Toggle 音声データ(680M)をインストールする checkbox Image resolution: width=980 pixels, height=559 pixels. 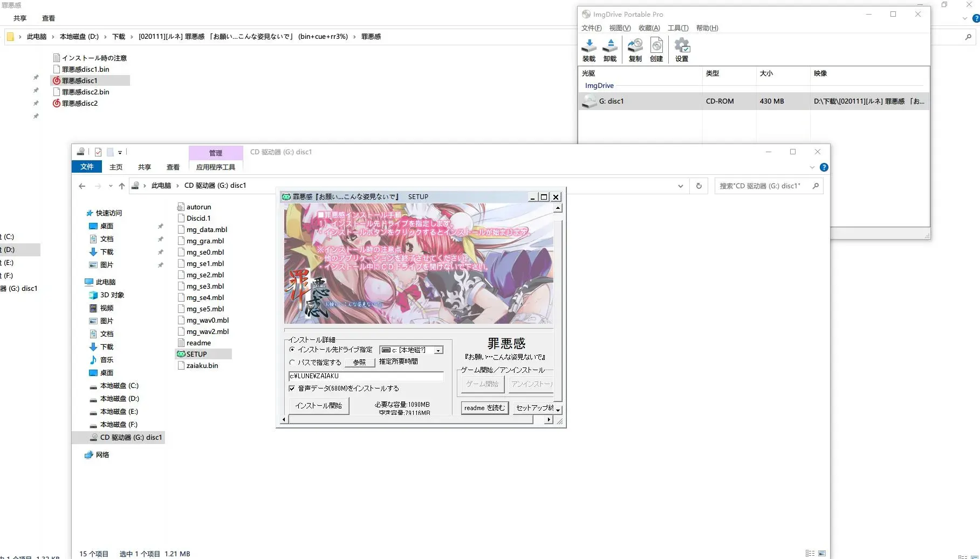[292, 388]
